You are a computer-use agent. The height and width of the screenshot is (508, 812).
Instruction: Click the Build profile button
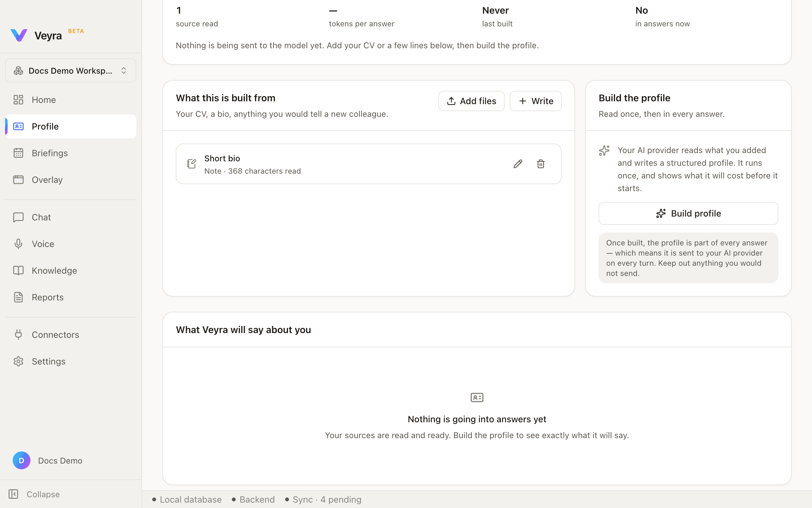point(688,213)
